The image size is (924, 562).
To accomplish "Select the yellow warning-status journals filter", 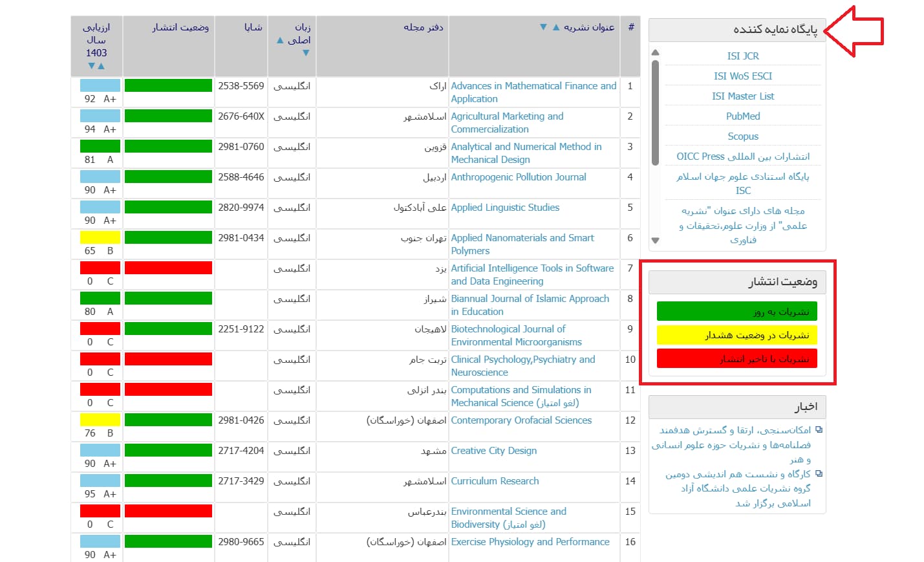I will click(737, 335).
